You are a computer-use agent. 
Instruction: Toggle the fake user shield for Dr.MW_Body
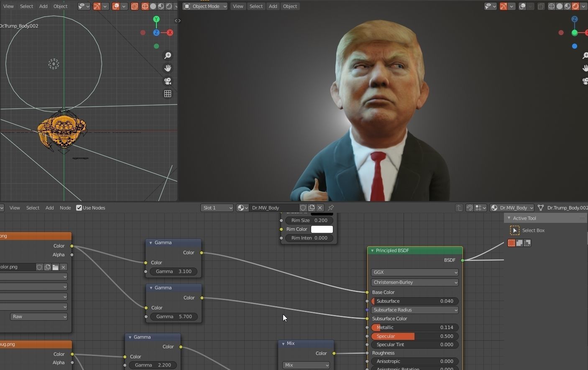(x=303, y=208)
